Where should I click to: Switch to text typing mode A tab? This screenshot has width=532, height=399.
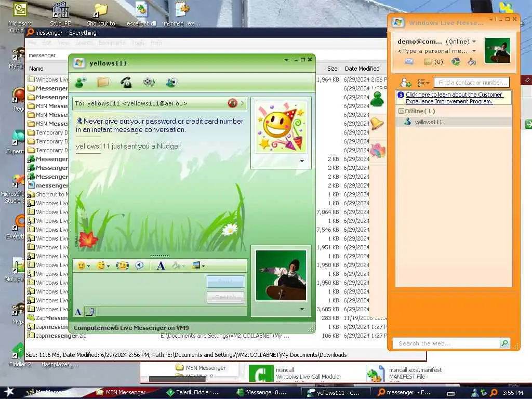[x=78, y=312]
